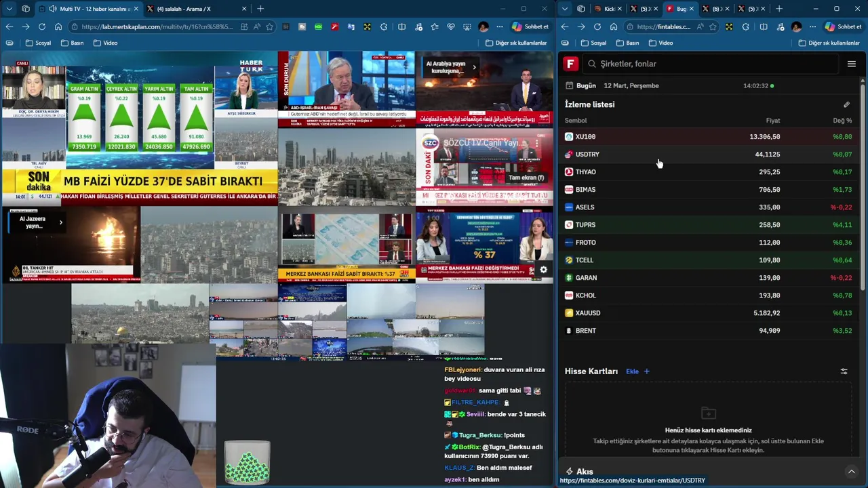Open split screen in the Multi TV browser window
The image size is (868, 488).
401,26
